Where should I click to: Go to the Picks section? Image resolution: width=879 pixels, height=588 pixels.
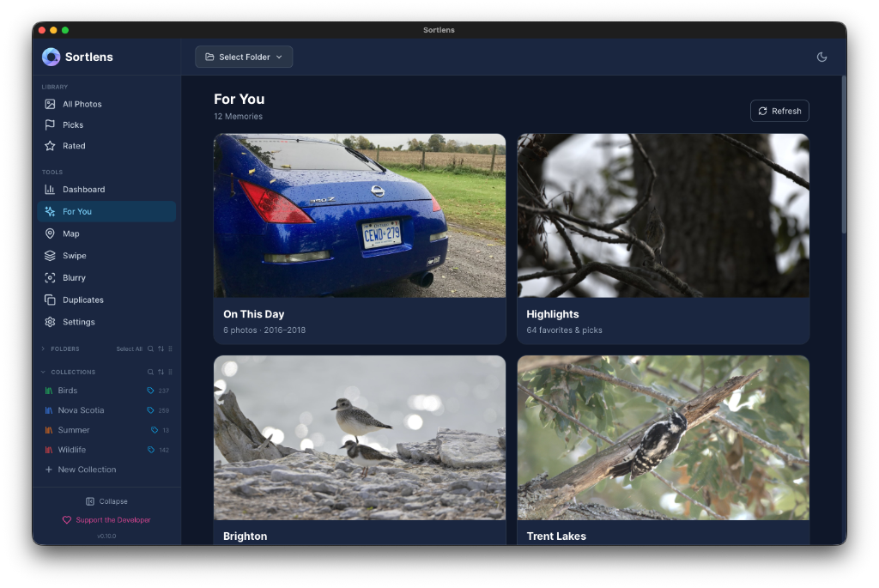pyautogui.click(x=106, y=125)
